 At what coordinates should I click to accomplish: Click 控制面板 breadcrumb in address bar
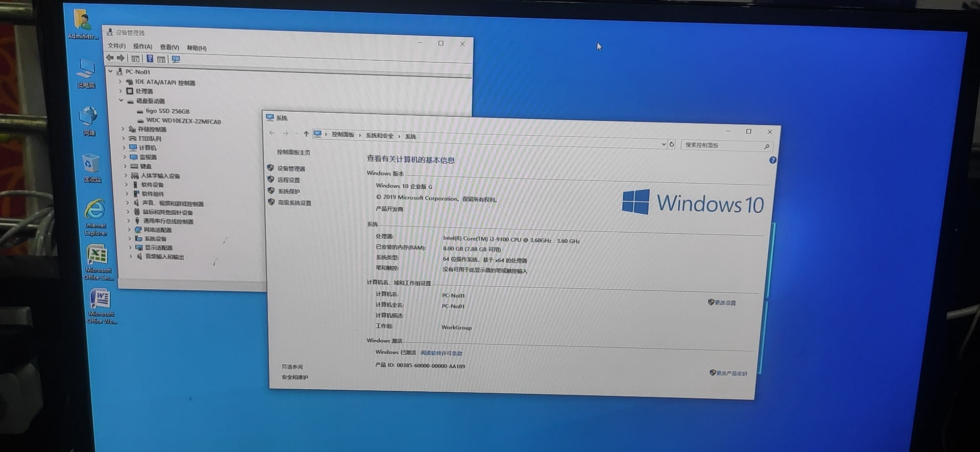pos(343,135)
